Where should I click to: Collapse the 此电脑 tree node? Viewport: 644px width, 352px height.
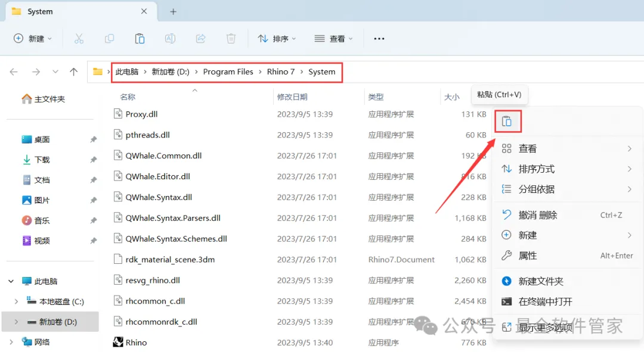pyautogui.click(x=11, y=282)
